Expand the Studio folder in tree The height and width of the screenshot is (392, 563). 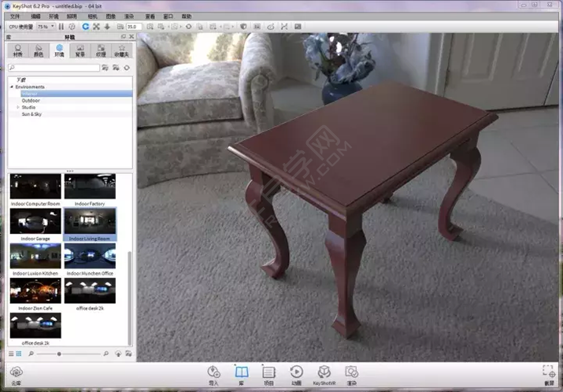(x=17, y=107)
